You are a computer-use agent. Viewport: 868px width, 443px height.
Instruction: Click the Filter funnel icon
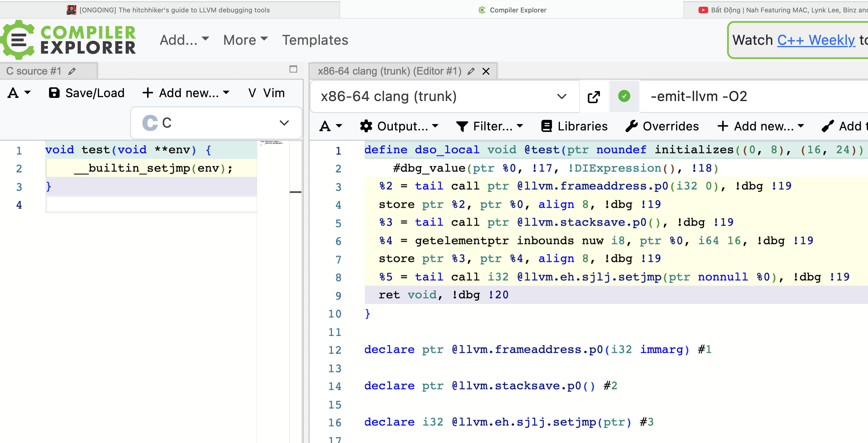coord(462,126)
